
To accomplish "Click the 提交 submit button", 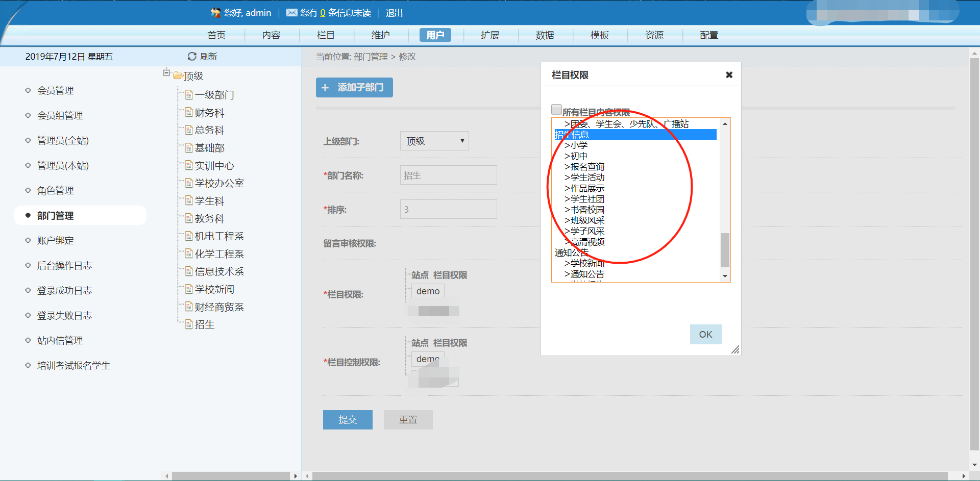I will [348, 420].
